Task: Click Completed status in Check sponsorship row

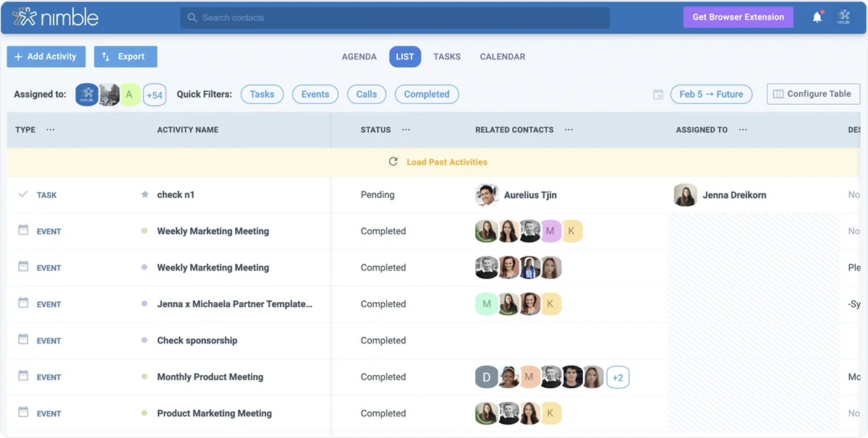Action: click(383, 340)
